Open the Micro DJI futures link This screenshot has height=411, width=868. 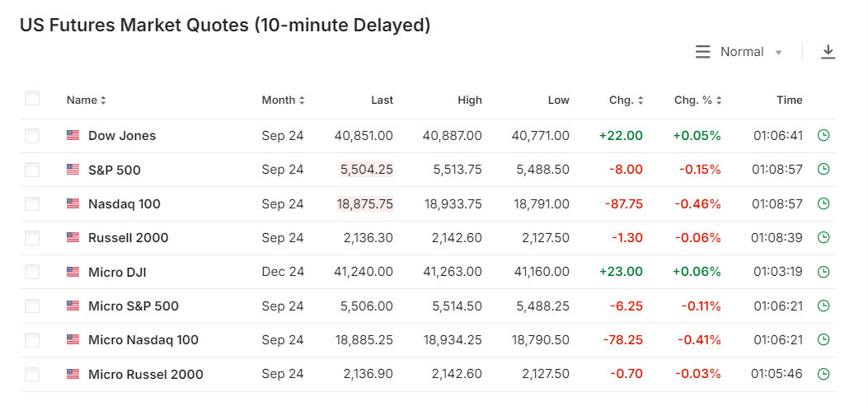[117, 272]
